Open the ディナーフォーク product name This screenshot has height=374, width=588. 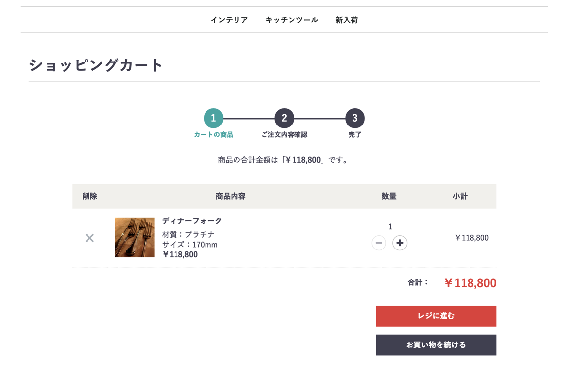pos(192,221)
